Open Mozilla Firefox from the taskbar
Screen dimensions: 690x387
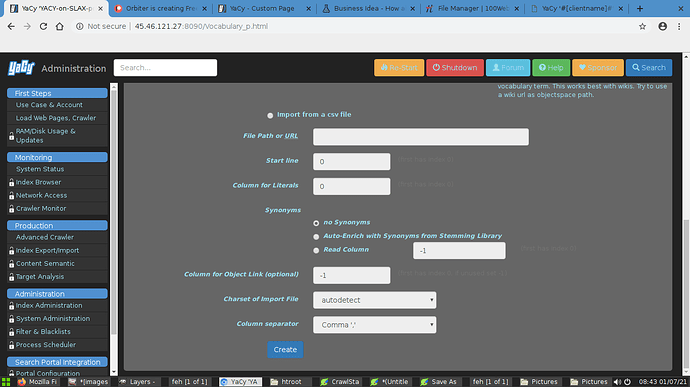point(37,382)
